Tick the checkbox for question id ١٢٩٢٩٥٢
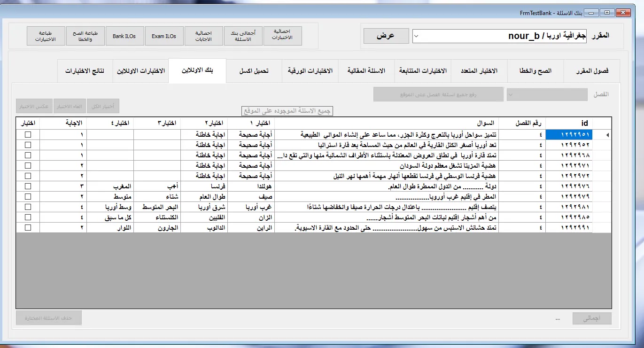This screenshot has height=348, width=644. click(28, 145)
